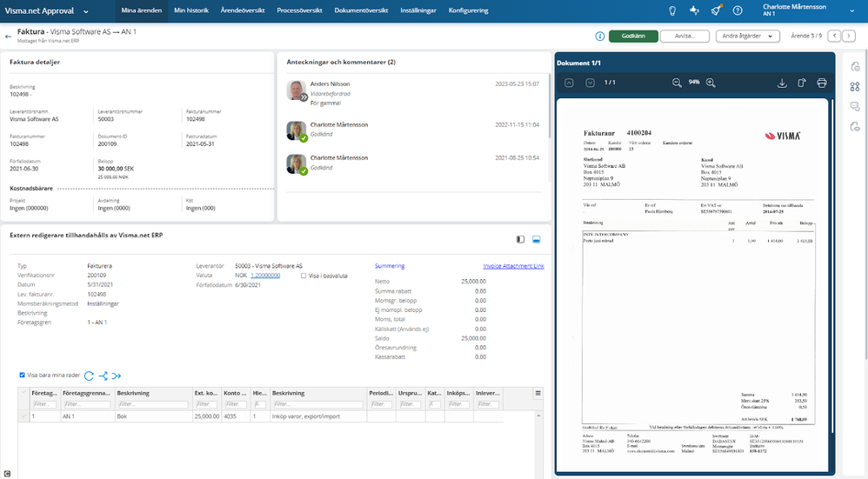Viewport: 868px width, 479px height.
Task: Approve invoice with Godkänn button
Action: coord(633,37)
